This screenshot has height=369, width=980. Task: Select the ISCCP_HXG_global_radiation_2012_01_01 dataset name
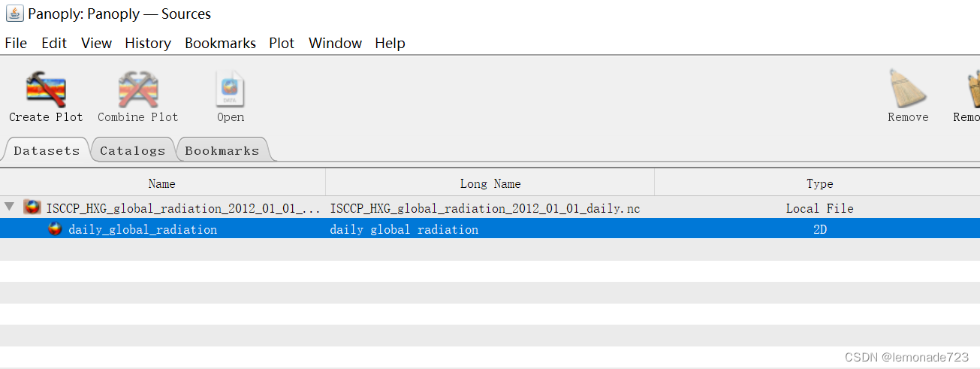(184, 208)
